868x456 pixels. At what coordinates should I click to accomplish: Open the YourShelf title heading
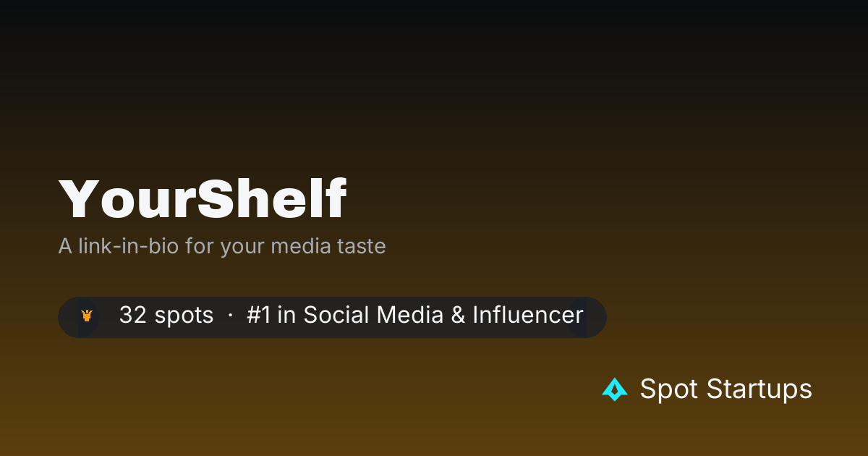coord(203,198)
